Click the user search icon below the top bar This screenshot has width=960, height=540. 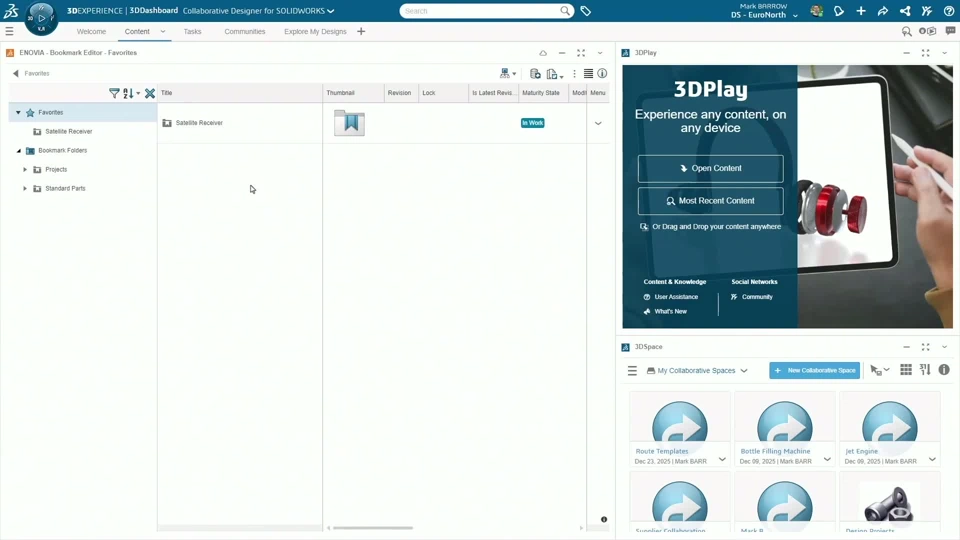click(907, 31)
